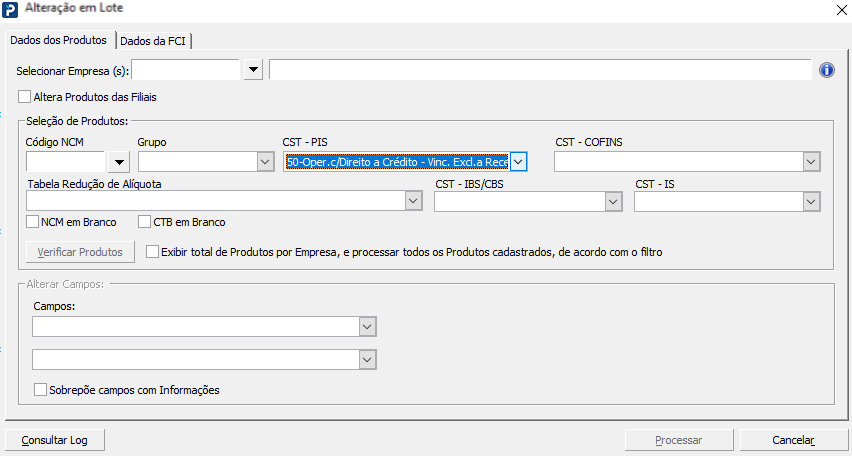Expand the Grupo dropdown
Screen dimensions: 852x456
tap(266, 161)
